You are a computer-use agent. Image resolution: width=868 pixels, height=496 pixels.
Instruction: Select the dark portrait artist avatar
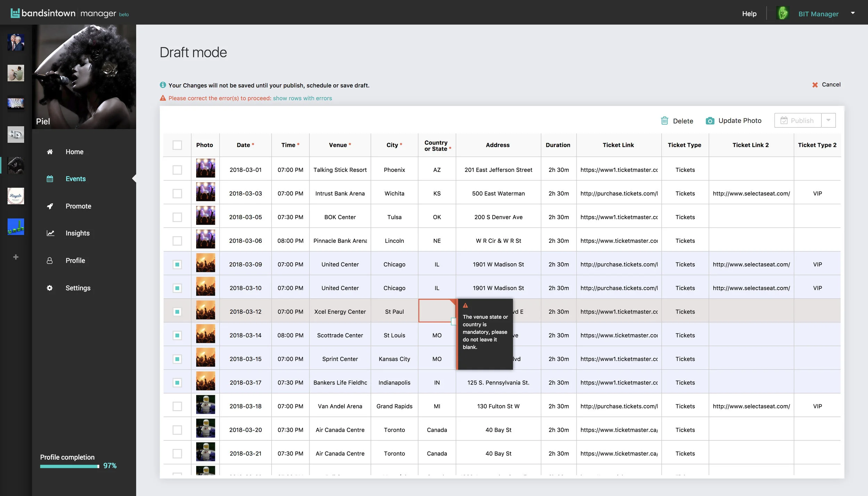pyautogui.click(x=16, y=165)
